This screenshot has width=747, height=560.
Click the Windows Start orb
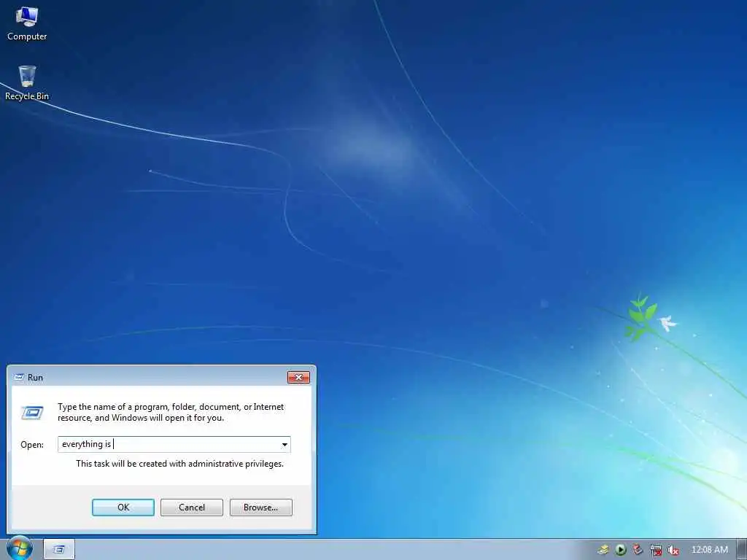[20, 548]
